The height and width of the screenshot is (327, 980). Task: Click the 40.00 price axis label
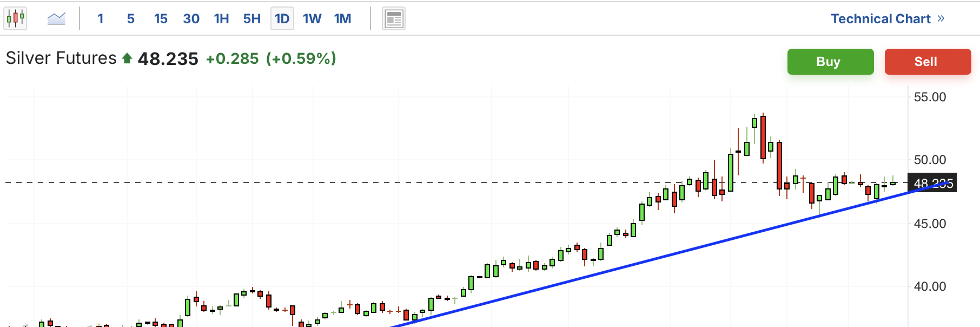click(930, 286)
